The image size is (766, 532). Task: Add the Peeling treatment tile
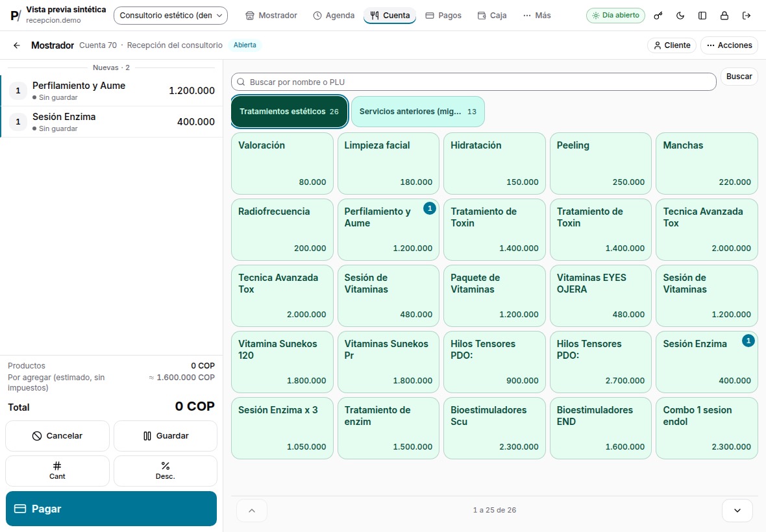pyautogui.click(x=601, y=163)
